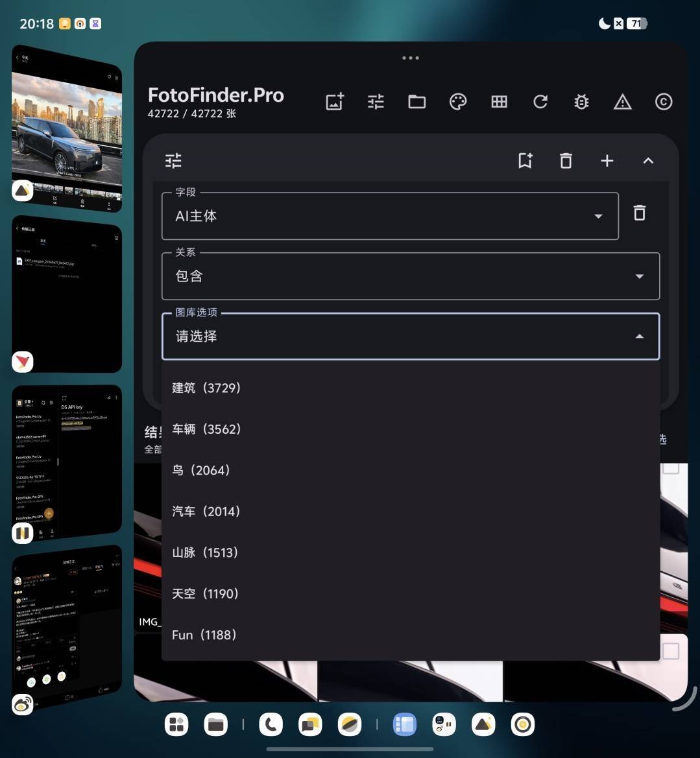Delete the AI主体 field condition trash icon

640,213
